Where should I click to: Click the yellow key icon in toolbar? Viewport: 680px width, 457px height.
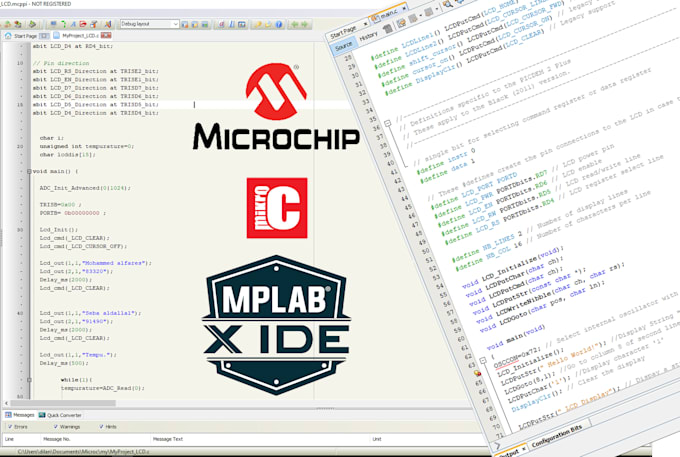tap(258, 24)
